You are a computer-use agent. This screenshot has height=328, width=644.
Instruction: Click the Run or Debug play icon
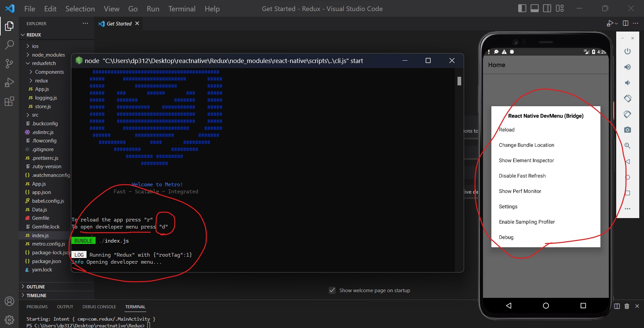pyautogui.click(x=610, y=23)
